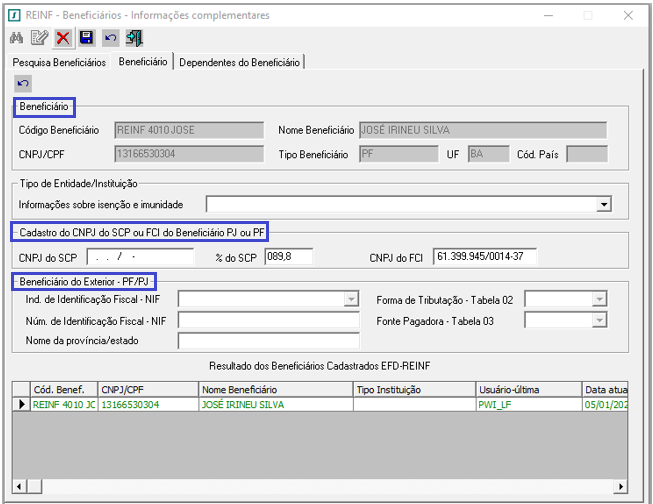Click the CNPJ do SCP input field
The image size is (653, 504).
140,257
